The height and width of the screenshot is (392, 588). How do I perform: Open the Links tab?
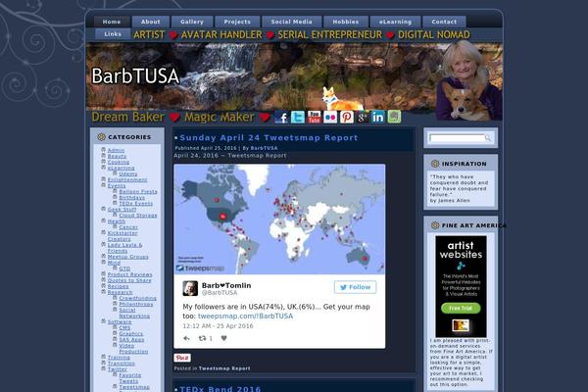[x=113, y=34]
